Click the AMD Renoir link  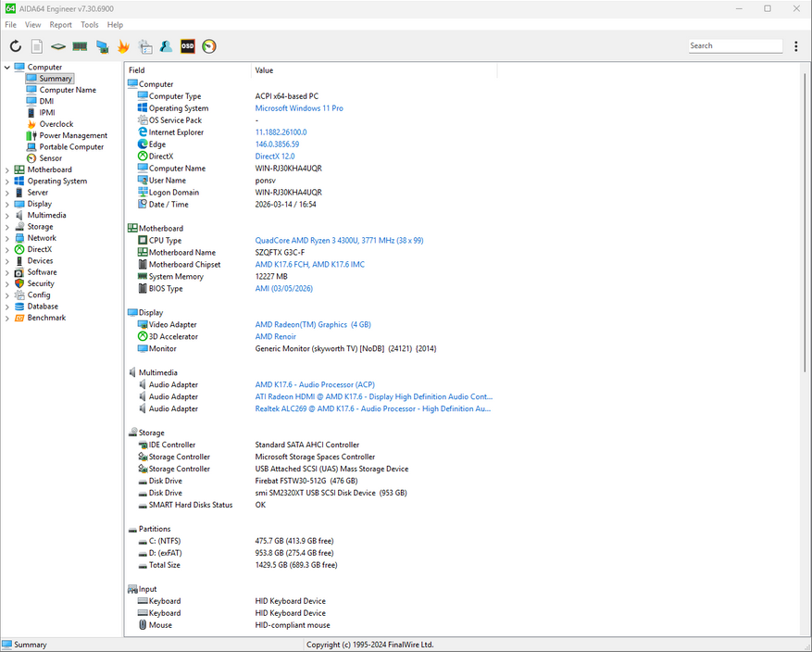pyautogui.click(x=276, y=336)
